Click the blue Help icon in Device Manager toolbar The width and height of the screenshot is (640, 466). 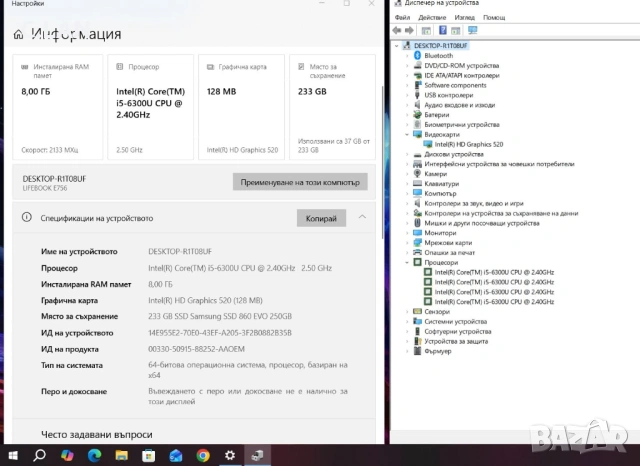442,30
